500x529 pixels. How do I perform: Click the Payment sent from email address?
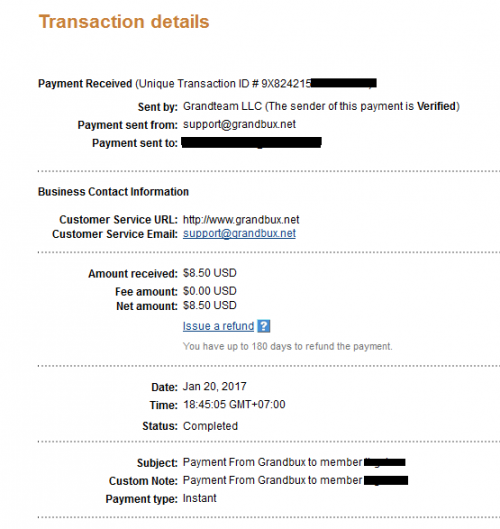tap(239, 124)
